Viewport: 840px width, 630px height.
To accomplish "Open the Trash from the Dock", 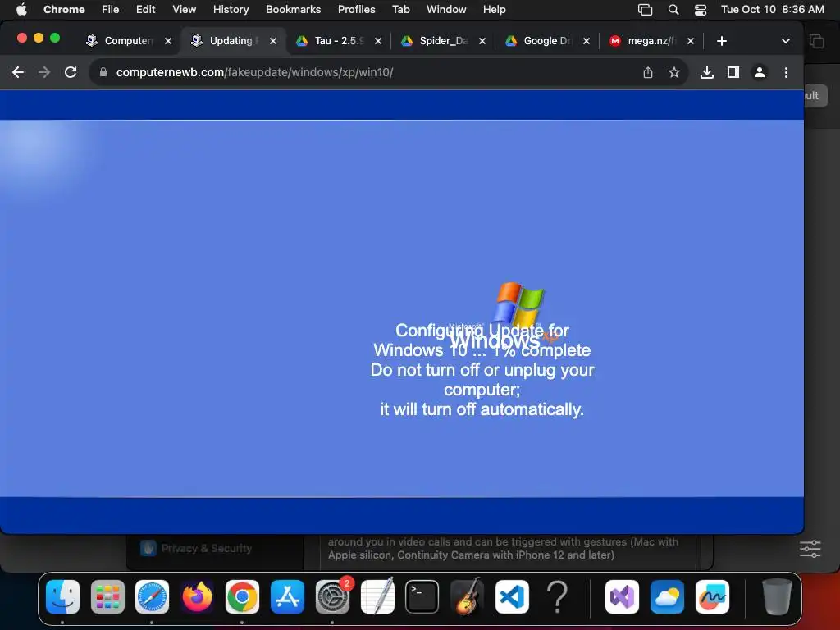I will pos(777,596).
